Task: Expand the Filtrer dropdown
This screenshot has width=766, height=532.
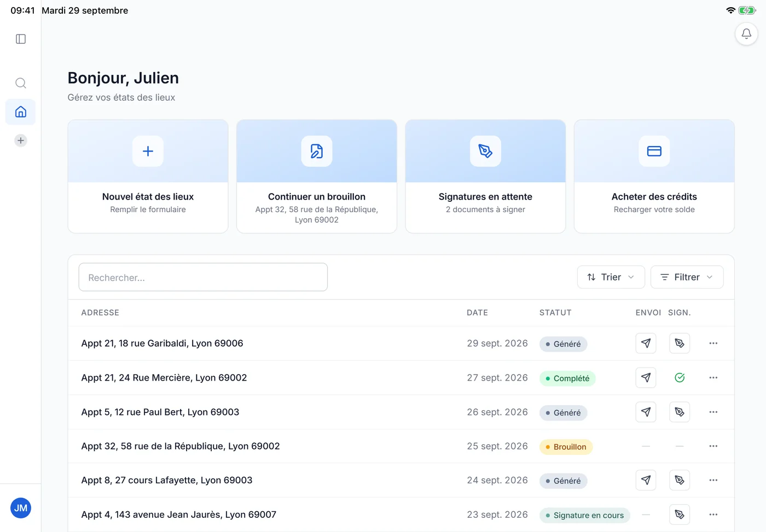Action: click(x=687, y=277)
